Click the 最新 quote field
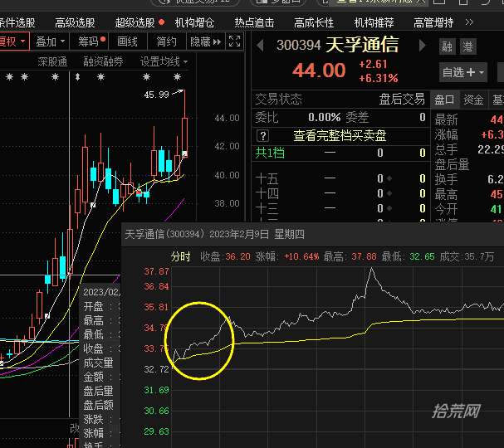 coord(468,119)
